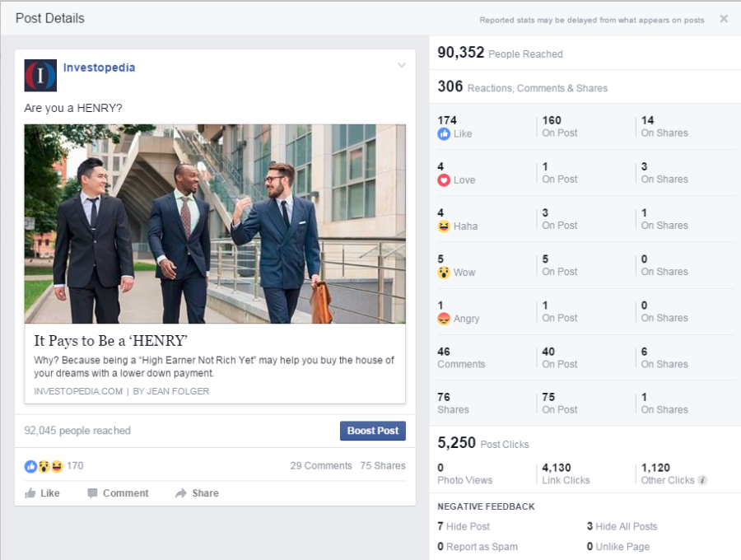
Task: Click the Angry emoji reaction icon
Action: point(444,319)
